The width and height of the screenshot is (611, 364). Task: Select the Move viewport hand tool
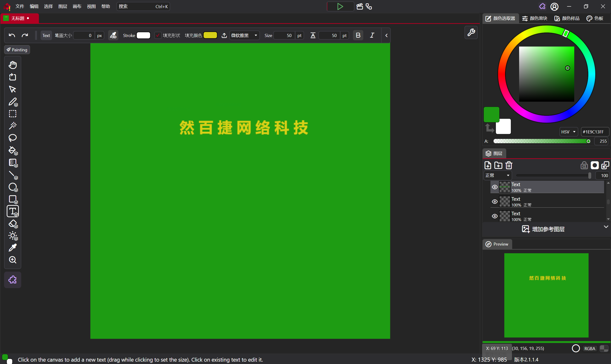12,65
